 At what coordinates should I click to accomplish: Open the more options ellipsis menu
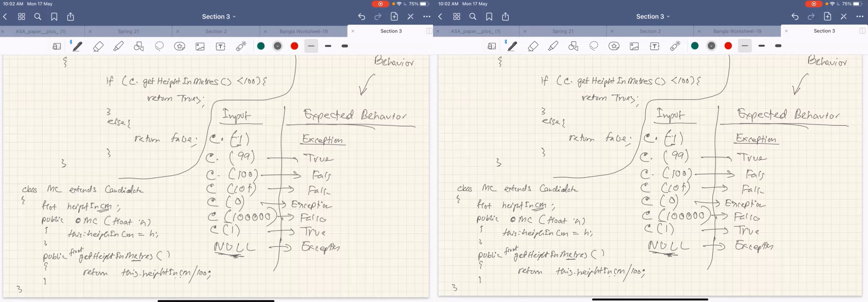[427, 16]
